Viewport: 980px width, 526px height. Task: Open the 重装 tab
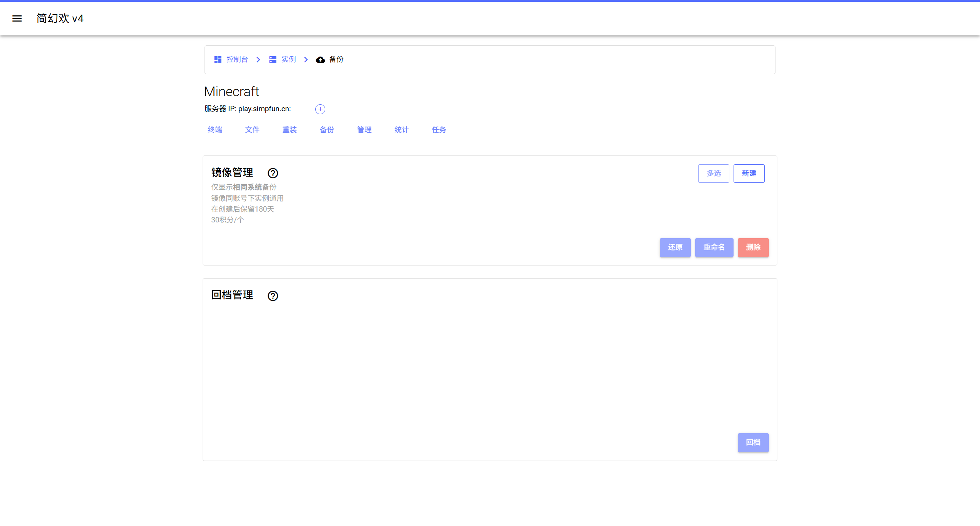290,130
